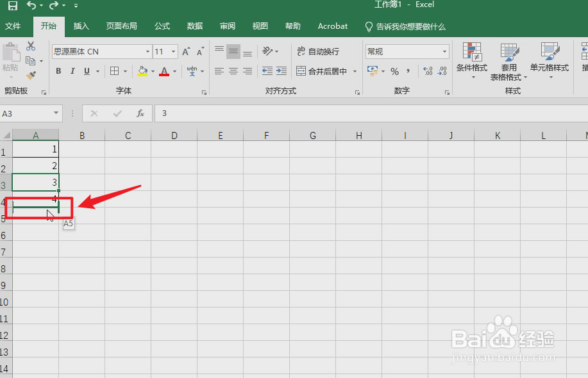Expand the font size dropdown
The width and height of the screenshot is (588, 378).
pos(172,51)
